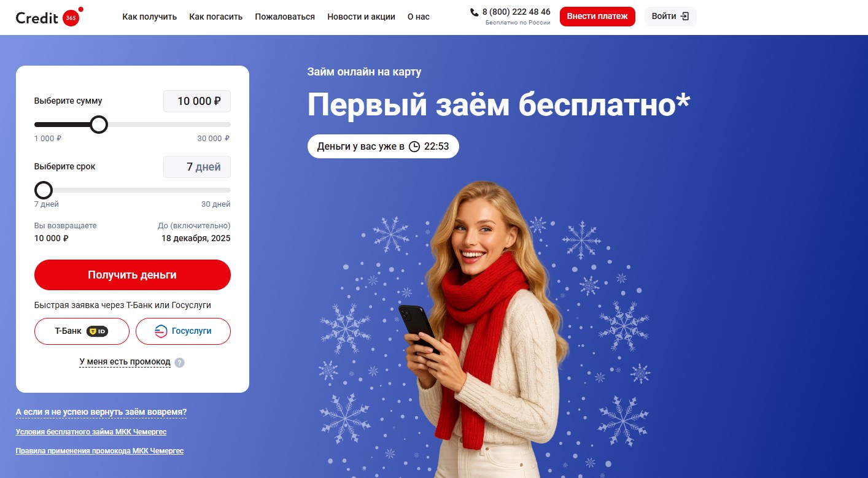This screenshot has height=478, width=868.
Task: Open Условия бесплатного займа МКК Чемергес link
Action: 91,432
